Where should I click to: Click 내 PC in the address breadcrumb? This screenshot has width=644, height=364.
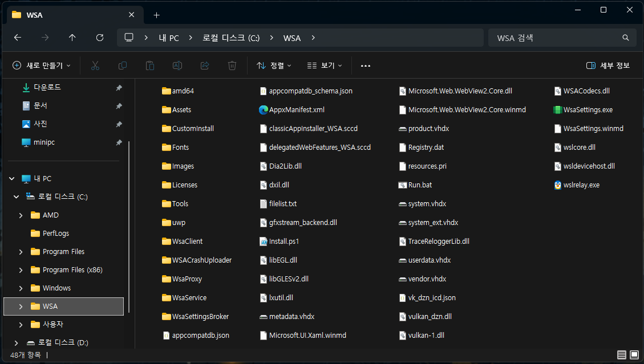169,38
